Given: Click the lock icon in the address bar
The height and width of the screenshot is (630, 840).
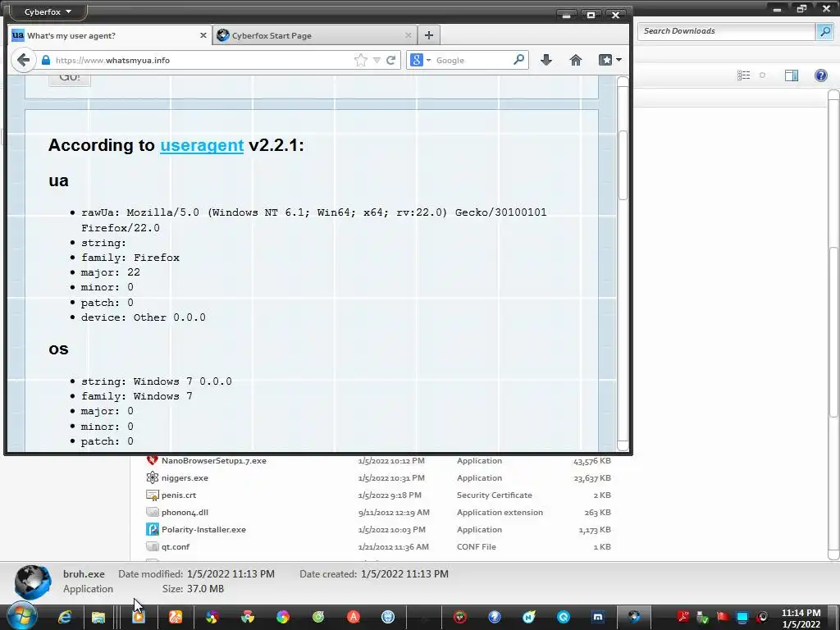Looking at the screenshot, I should point(46,60).
